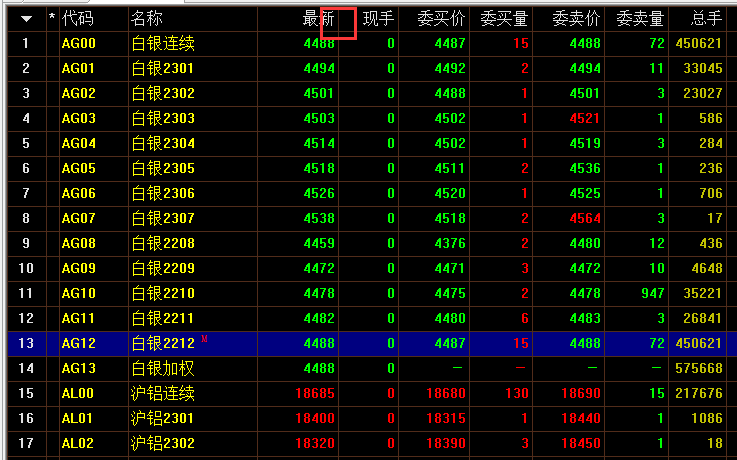737x460 pixels.
Task: Click the code AL00
Action: click(78, 393)
